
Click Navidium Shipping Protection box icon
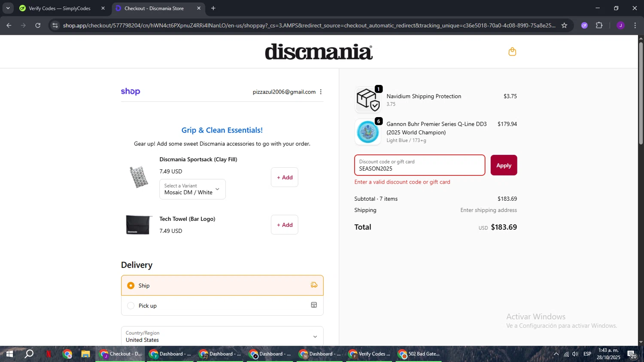(368, 99)
